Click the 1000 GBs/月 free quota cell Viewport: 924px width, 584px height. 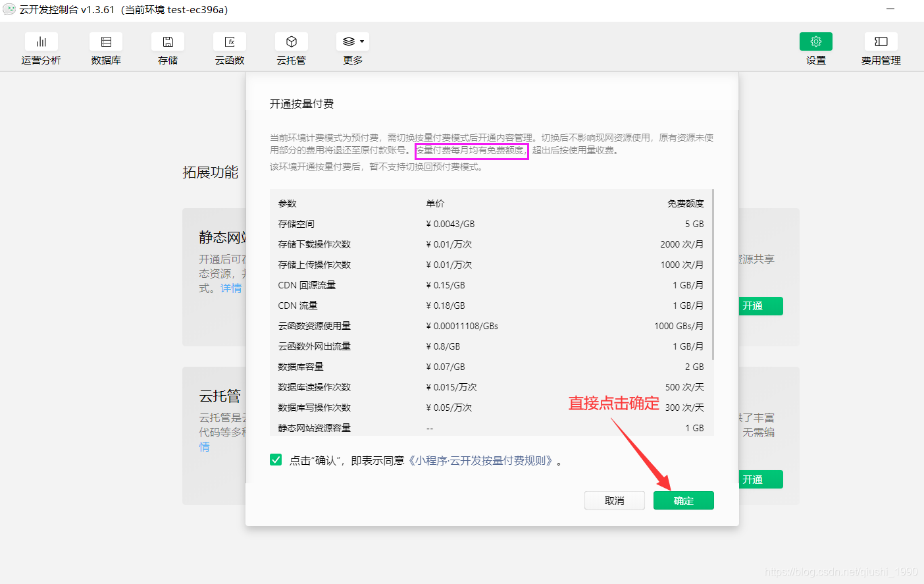[x=679, y=326]
